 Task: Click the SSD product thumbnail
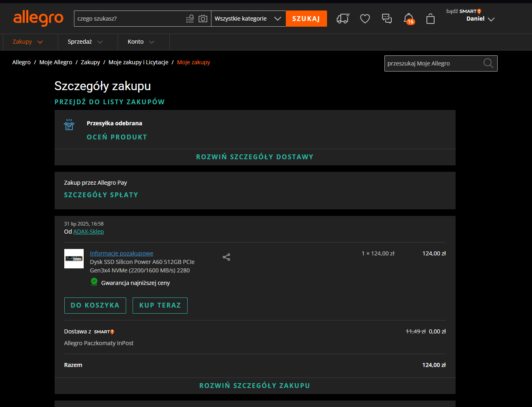point(74,259)
